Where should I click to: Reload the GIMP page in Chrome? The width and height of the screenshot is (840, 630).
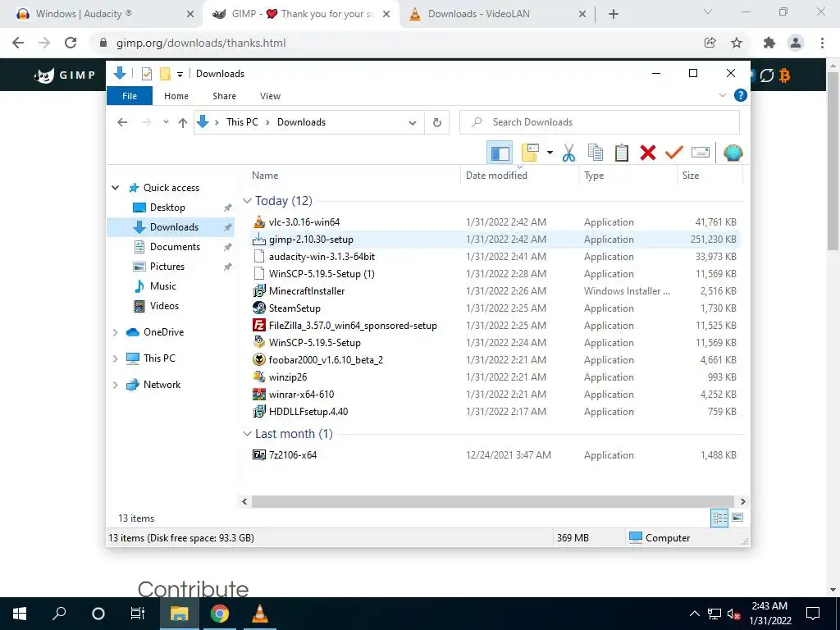71,43
